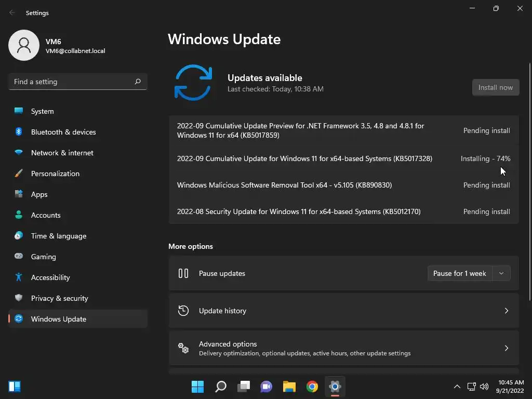Select System in the sidebar
This screenshot has width=532, height=399.
click(x=78, y=111)
